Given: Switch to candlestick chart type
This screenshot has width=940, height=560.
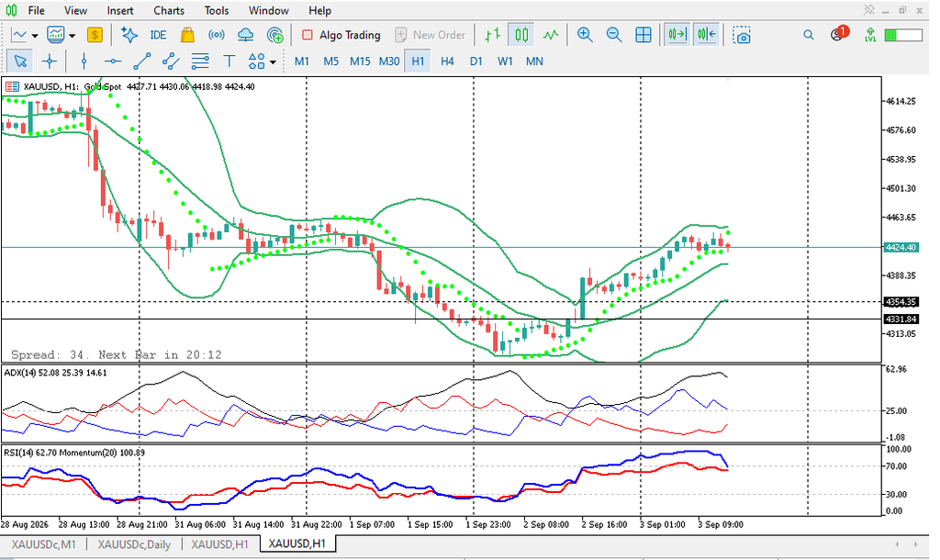Looking at the screenshot, I should (521, 36).
